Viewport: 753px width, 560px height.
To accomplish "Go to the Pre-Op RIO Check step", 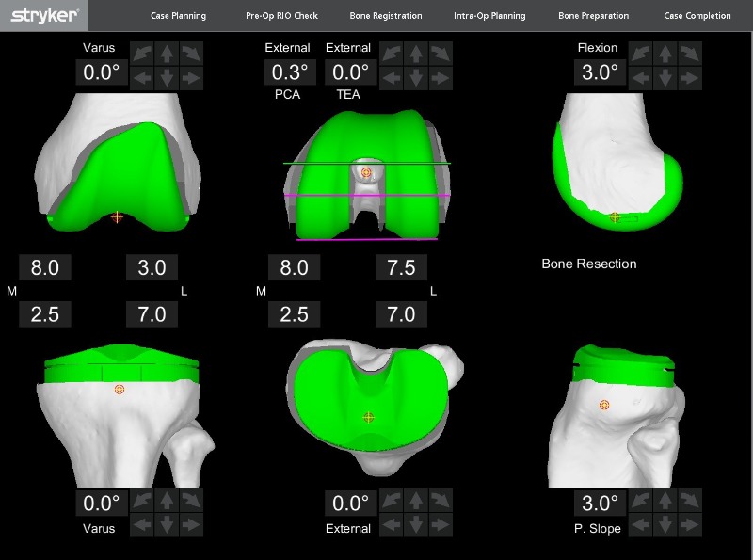I will point(281,16).
